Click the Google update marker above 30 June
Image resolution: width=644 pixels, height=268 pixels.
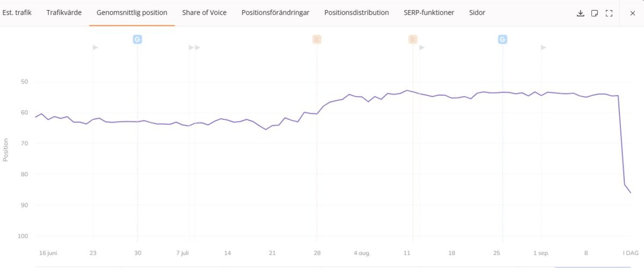(137, 39)
